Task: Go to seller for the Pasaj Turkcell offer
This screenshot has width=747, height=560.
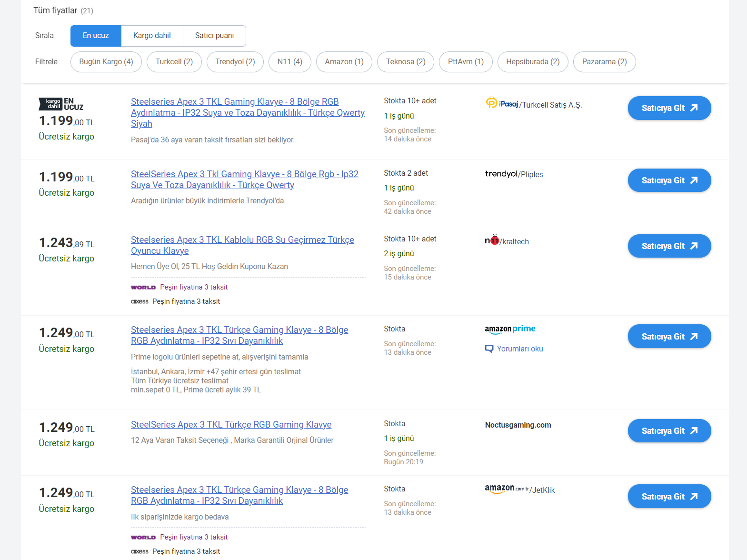Action: click(669, 108)
